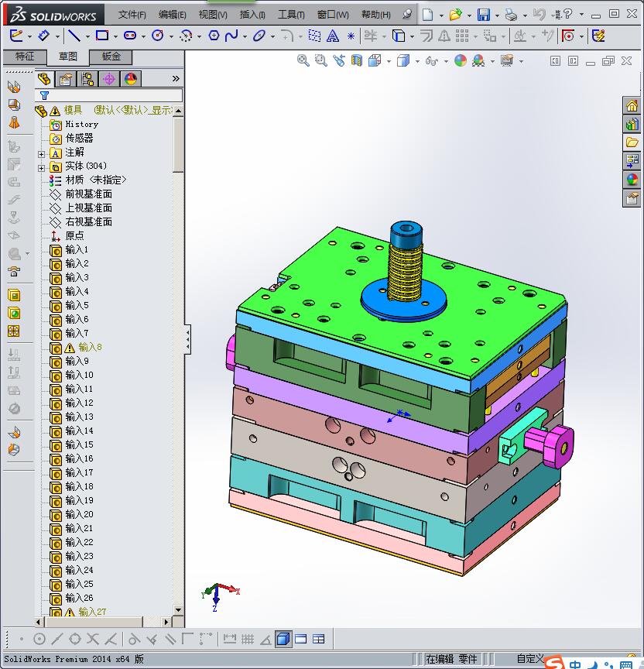Expand the 实体(304) folder in the tree
Screen dimensions: 644x669
pyautogui.click(x=41, y=168)
